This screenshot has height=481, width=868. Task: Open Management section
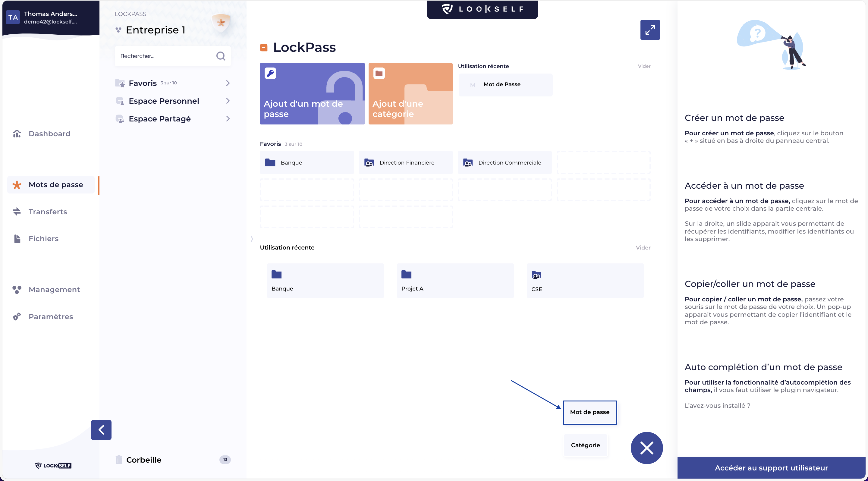coord(54,289)
